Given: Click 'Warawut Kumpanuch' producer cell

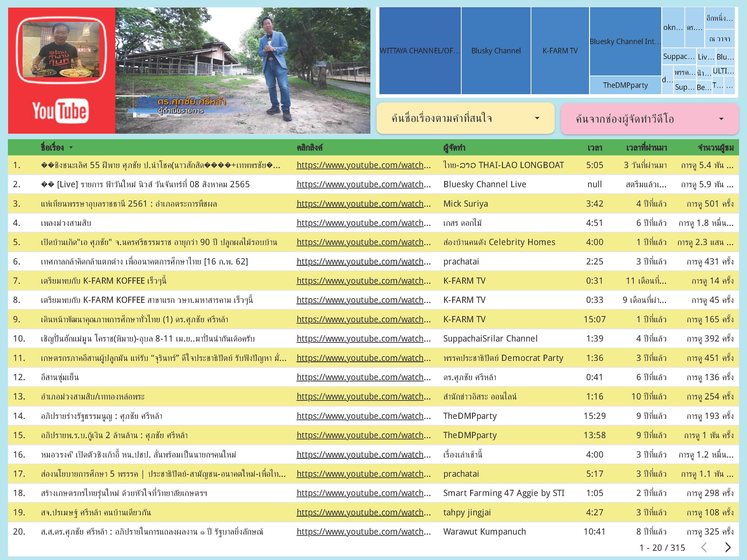Looking at the screenshot, I should click(x=485, y=532).
